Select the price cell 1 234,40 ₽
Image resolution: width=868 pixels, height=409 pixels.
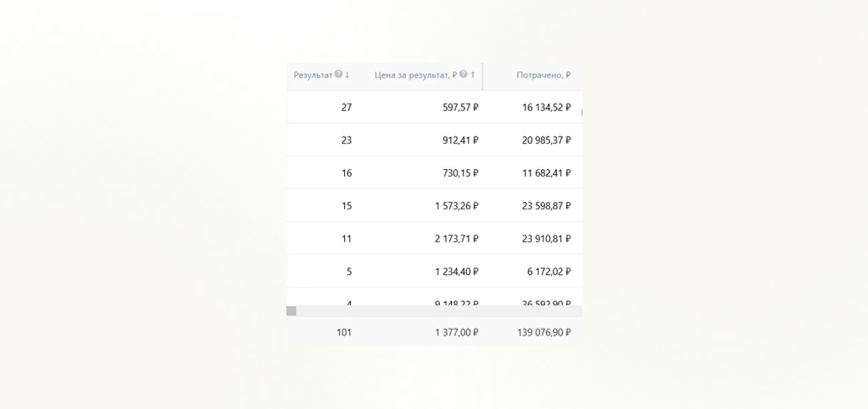456,271
